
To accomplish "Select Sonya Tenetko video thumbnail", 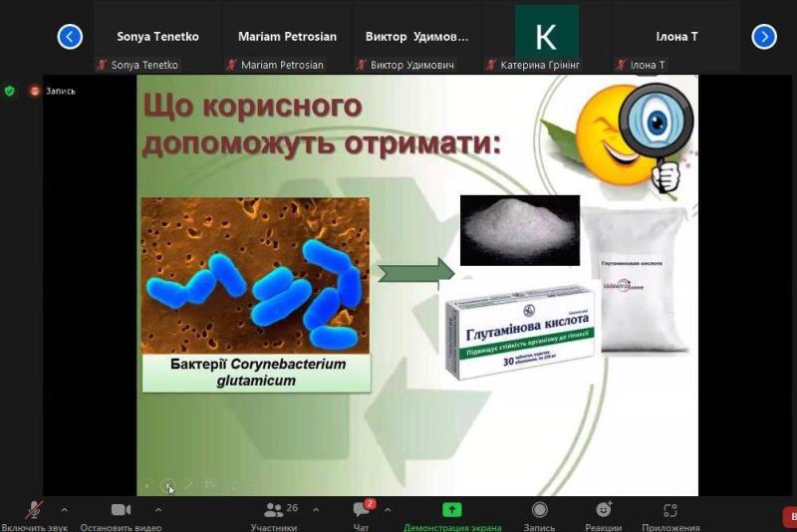I will click(x=157, y=37).
